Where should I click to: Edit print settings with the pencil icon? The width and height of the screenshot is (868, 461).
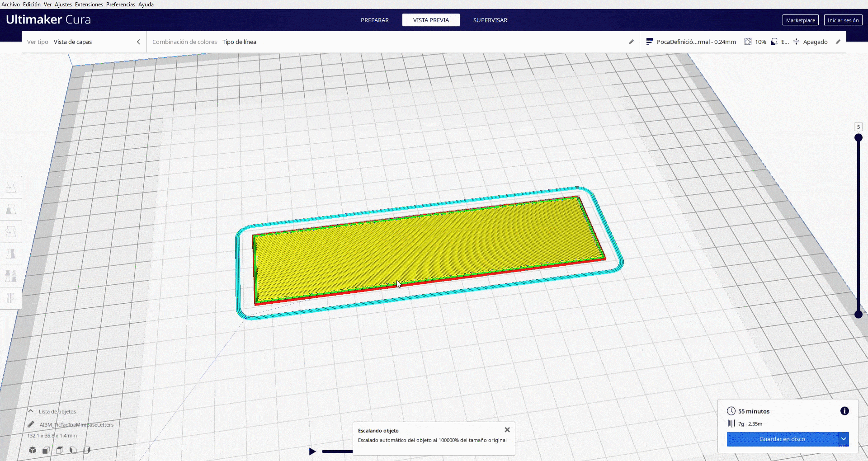(838, 42)
